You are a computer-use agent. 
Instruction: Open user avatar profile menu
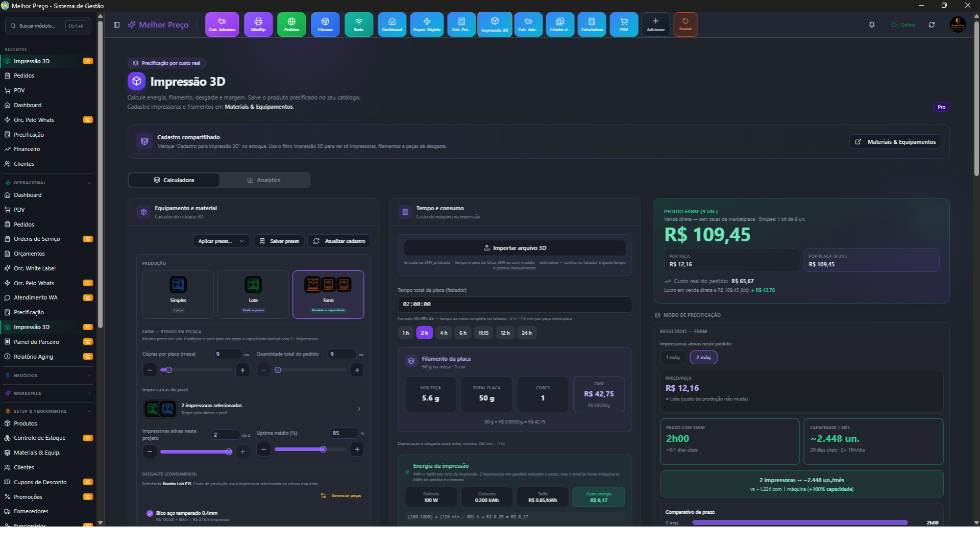(x=958, y=24)
